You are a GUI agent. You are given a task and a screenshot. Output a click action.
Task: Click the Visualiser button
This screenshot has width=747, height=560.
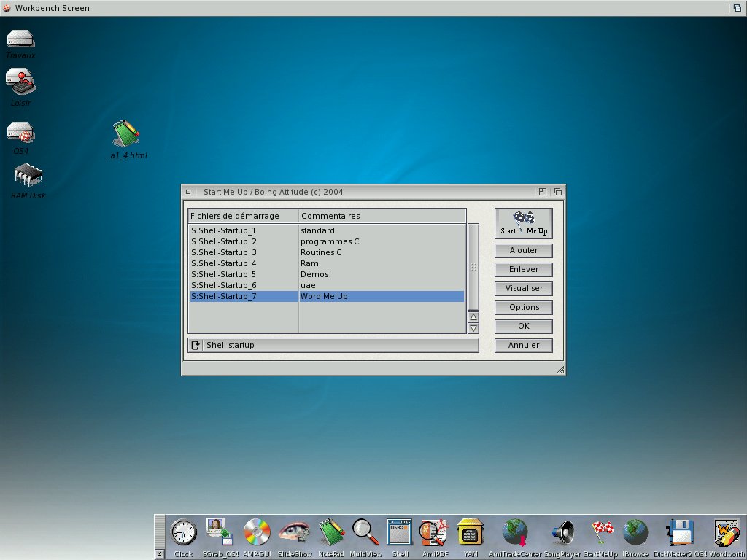pyautogui.click(x=524, y=289)
